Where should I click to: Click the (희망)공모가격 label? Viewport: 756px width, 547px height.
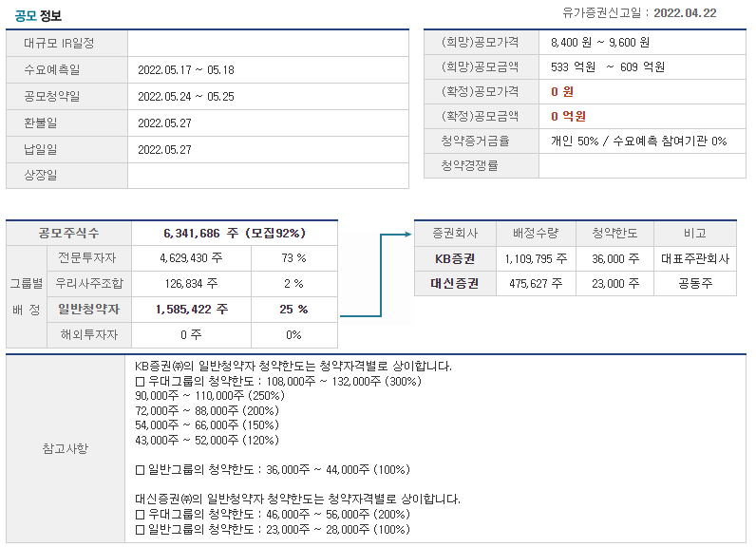[481, 43]
